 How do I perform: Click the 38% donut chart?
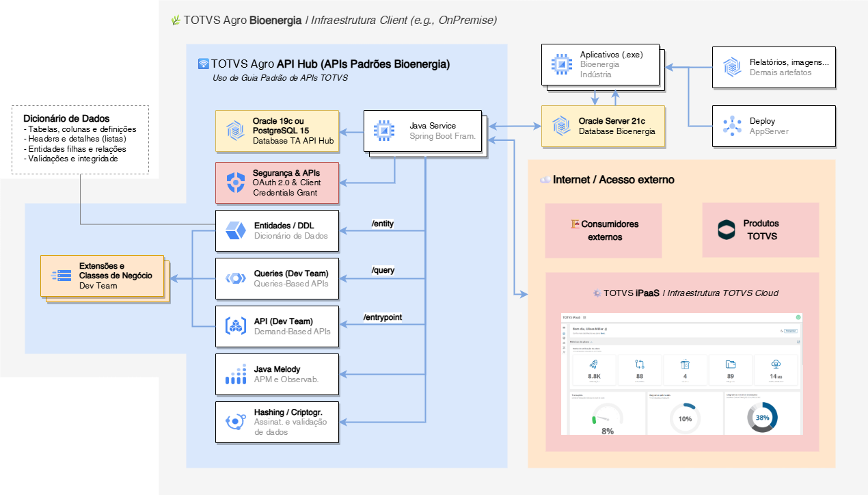[x=762, y=417]
